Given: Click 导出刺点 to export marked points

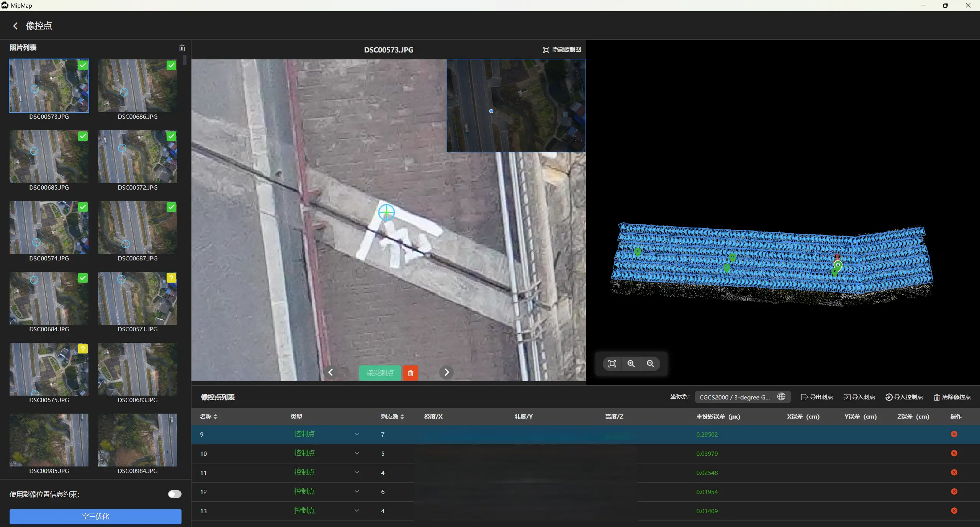Looking at the screenshot, I should [817, 397].
